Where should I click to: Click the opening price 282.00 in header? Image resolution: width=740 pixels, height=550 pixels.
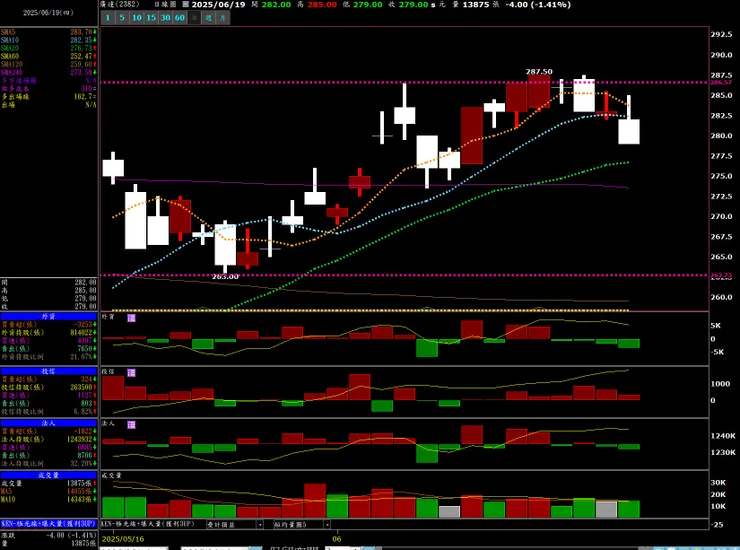276,4
